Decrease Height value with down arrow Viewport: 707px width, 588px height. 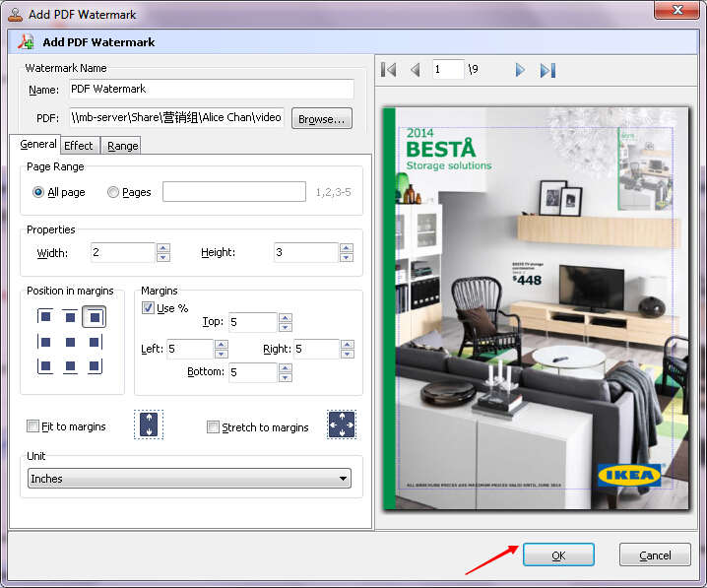click(x=347, y=257)
